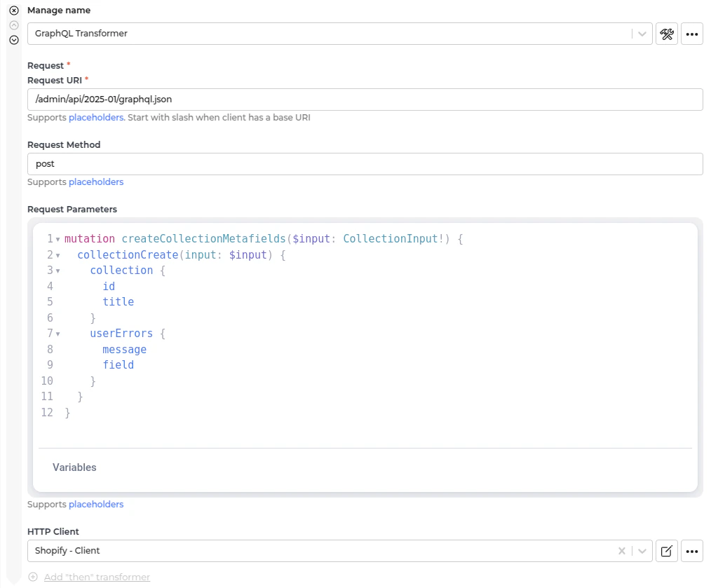Click Add "then" transformer link
The image size is (711, 588).
(x=97, y=577)
